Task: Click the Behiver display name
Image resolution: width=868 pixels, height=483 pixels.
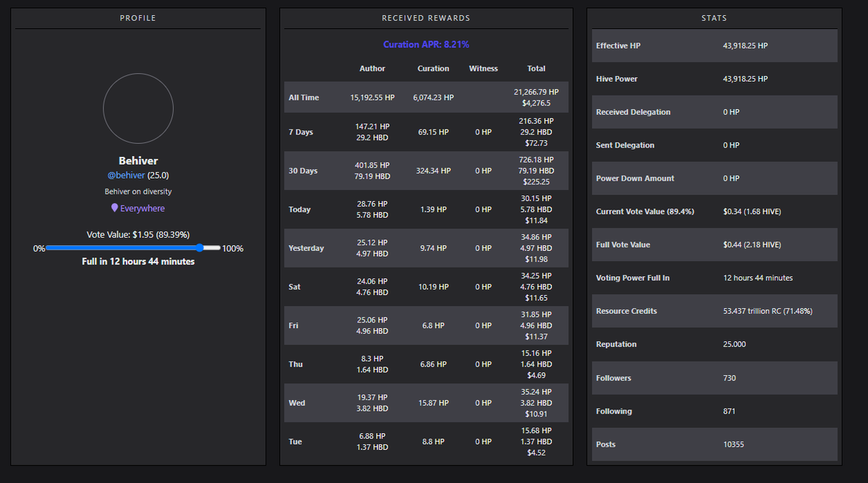Action: [138, 161]
